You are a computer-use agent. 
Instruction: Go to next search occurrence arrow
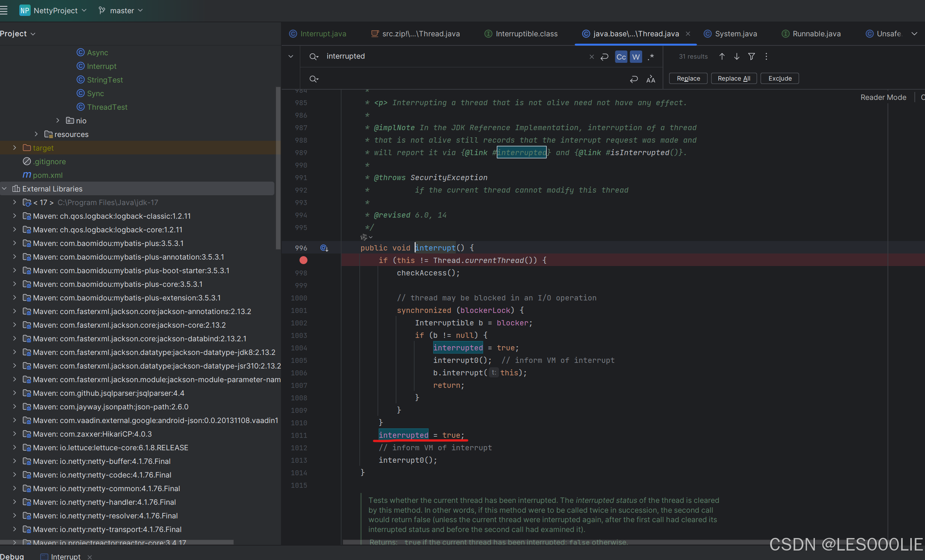[736, 56]
